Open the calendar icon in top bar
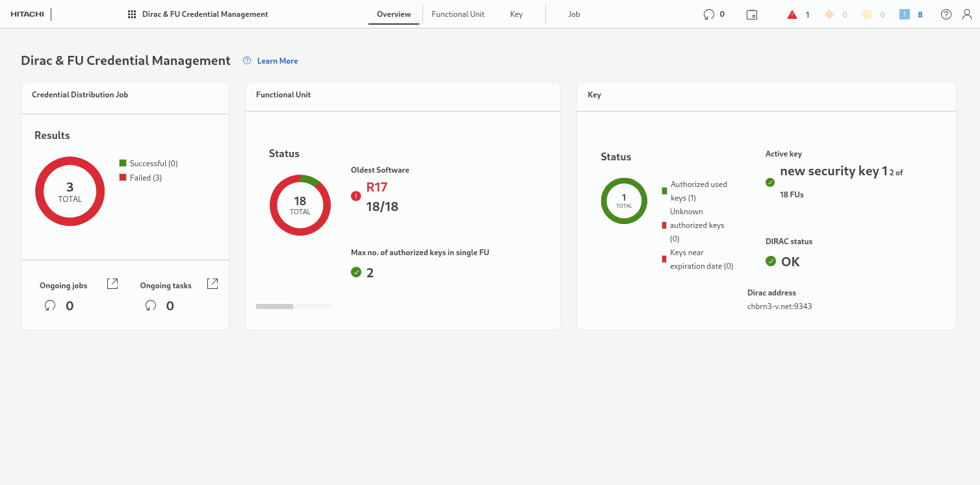Screen dimensions: 980x485 click(x=752, y=14)
